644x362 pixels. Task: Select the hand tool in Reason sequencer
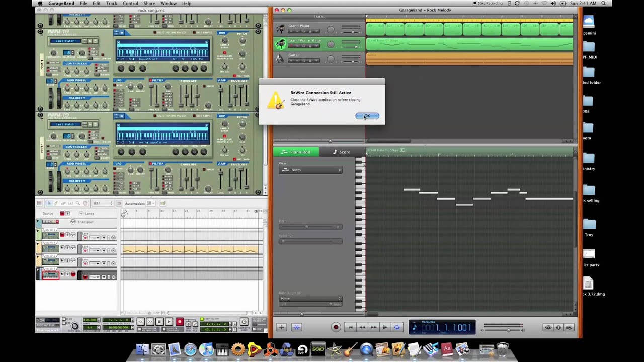click(85, 203)
